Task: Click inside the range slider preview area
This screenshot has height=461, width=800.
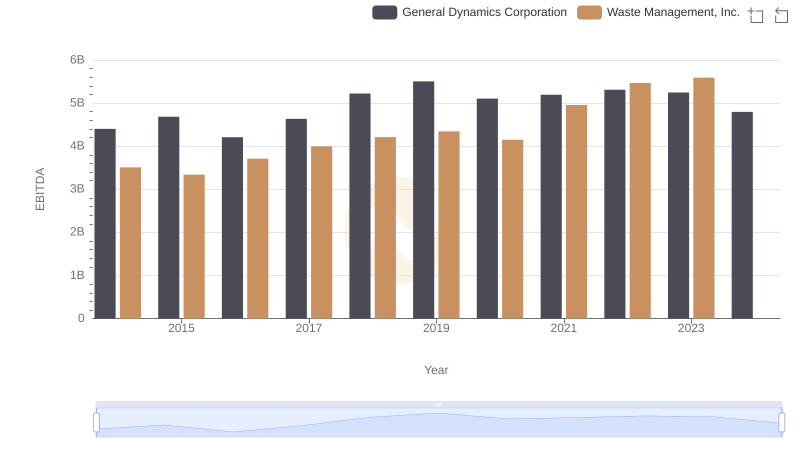Action: (x=439, y=423)
